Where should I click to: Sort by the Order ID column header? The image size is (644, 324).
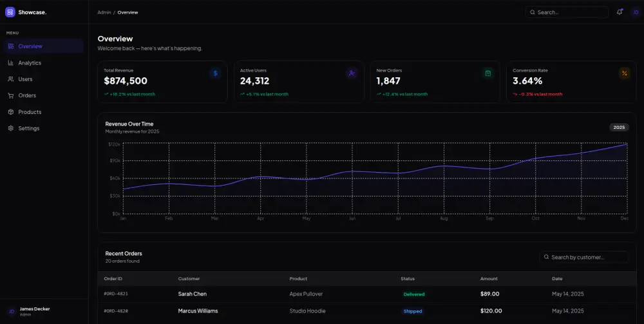click(113, 278)
